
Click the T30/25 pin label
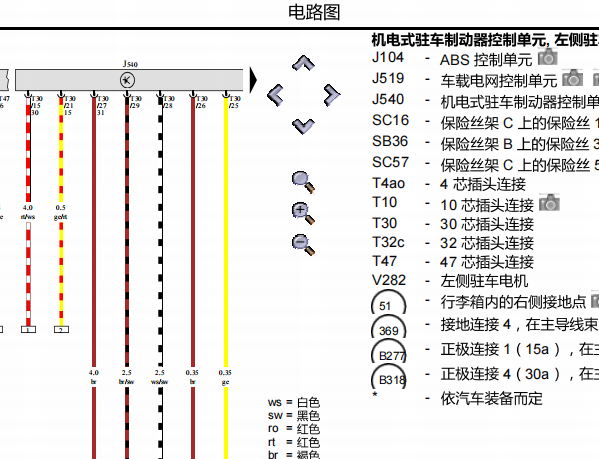234,102
